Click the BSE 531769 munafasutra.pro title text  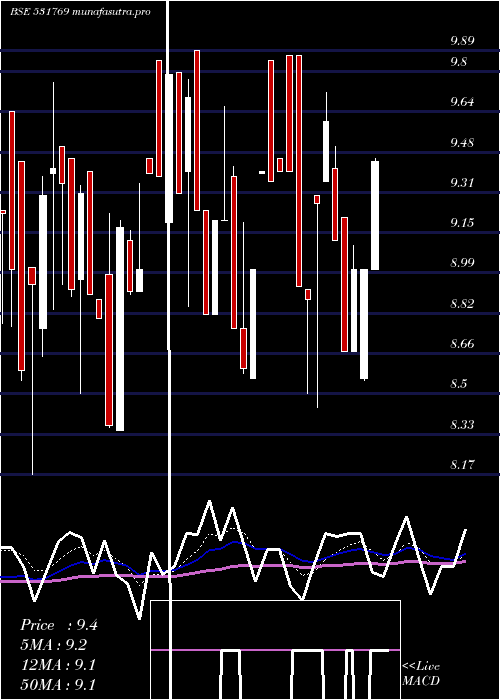80,12
